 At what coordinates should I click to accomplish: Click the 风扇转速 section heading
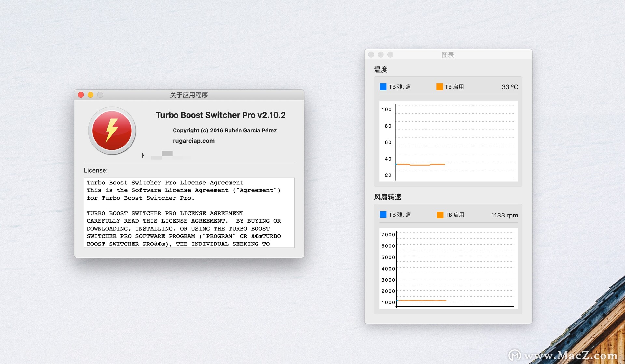387,197
